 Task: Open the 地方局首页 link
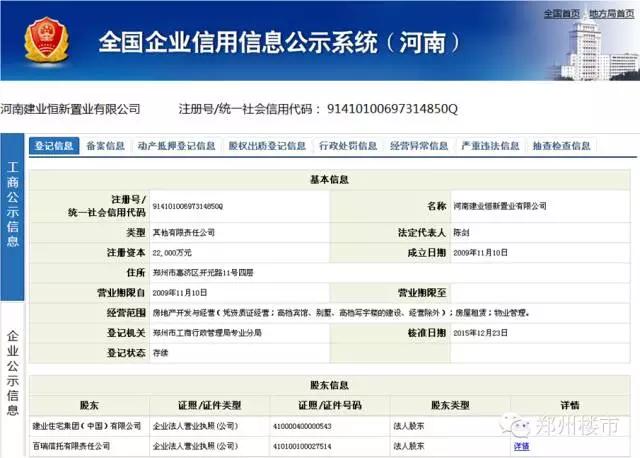[x=611, y=13]
